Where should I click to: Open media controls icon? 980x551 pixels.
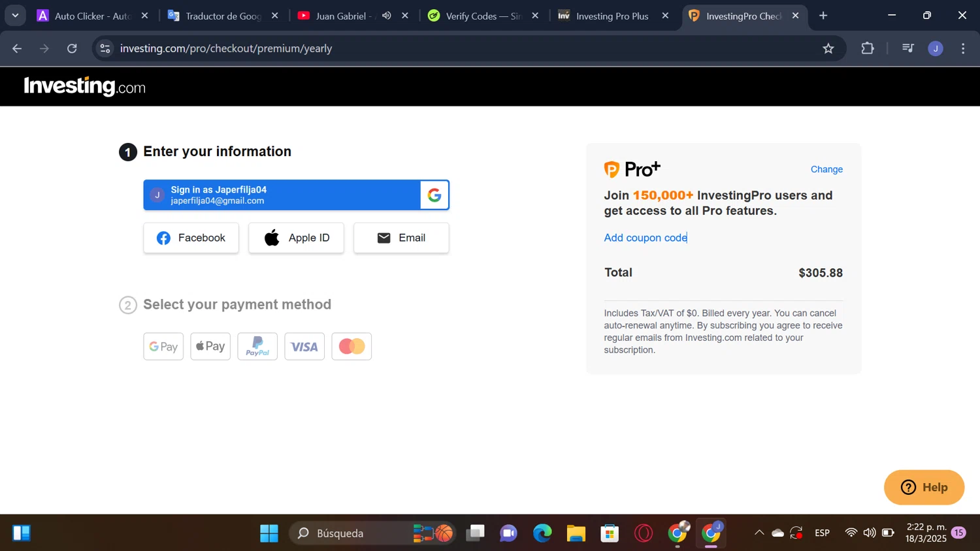click(x=907, y=48)
